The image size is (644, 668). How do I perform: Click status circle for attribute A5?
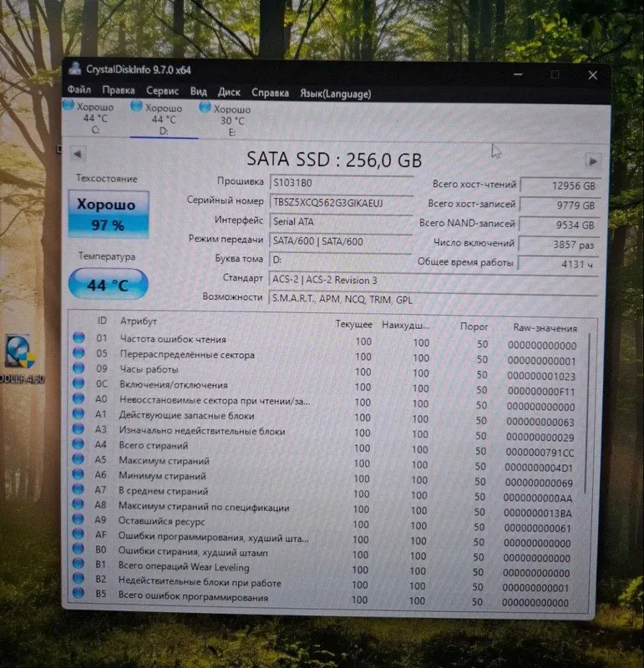79,458
